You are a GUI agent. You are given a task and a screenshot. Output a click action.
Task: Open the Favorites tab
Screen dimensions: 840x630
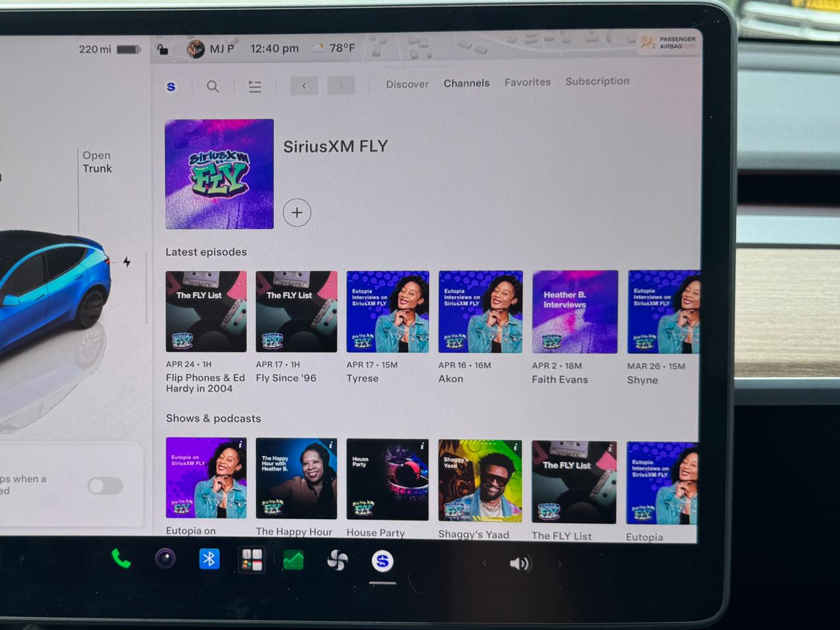pos(528,82)
